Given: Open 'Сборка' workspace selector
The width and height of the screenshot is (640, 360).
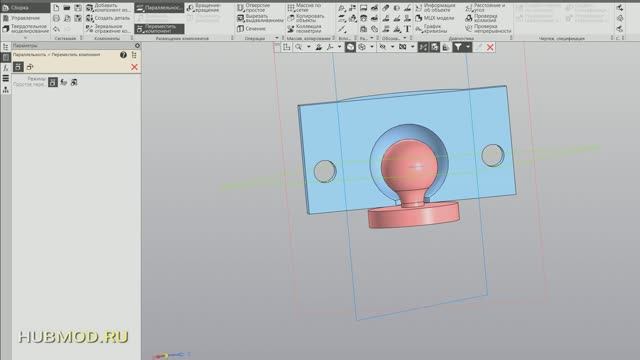Looking at the screenshot, I should [25, 7].
